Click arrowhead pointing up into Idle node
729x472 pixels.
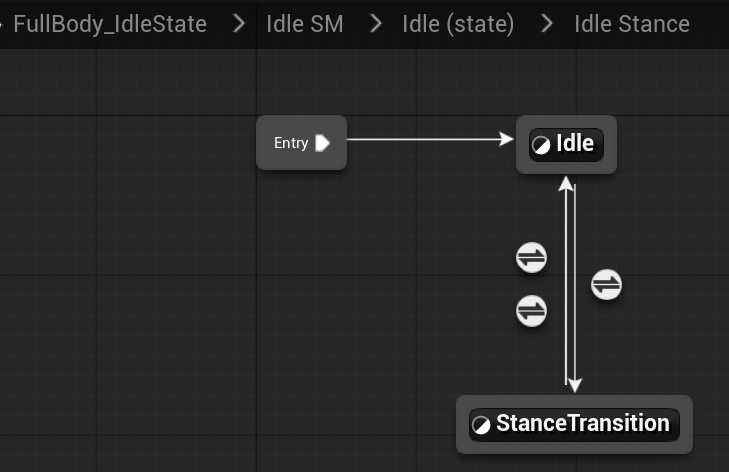click(x=566, y=183)
